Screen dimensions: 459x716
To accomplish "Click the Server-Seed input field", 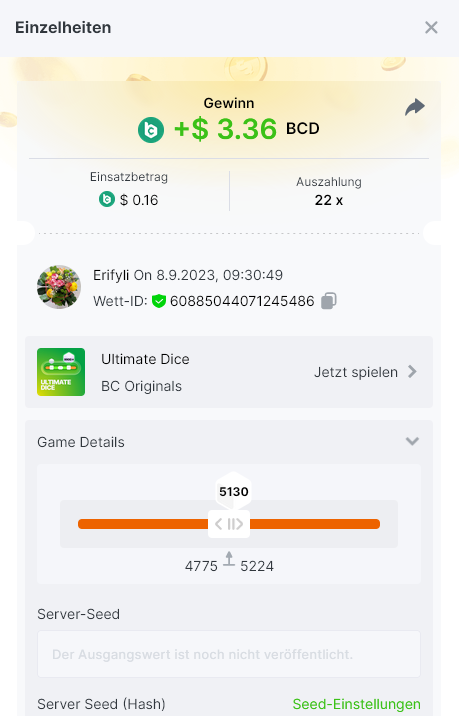I will pos(229,654).
